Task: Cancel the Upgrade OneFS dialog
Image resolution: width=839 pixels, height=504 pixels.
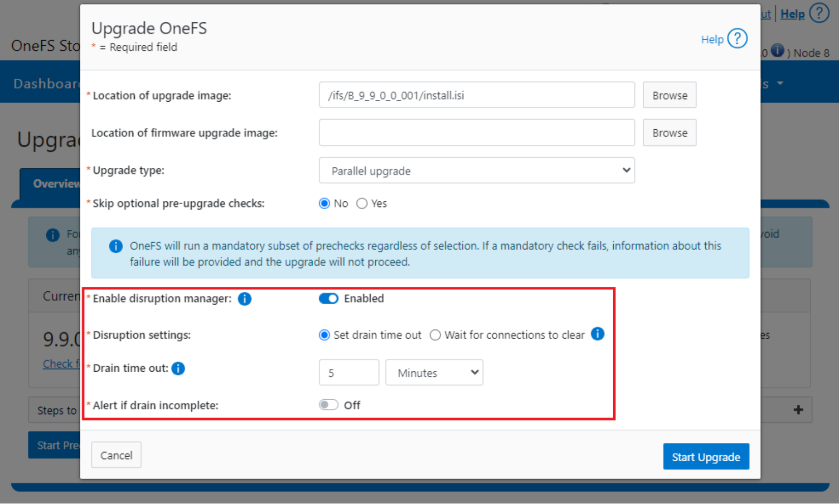Action: pos(116,455)
